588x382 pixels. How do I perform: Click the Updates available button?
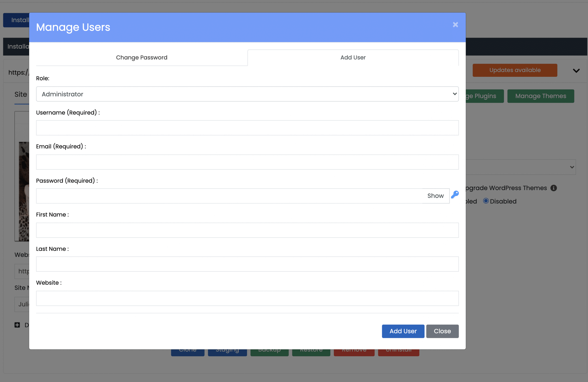tap(515, 70)
